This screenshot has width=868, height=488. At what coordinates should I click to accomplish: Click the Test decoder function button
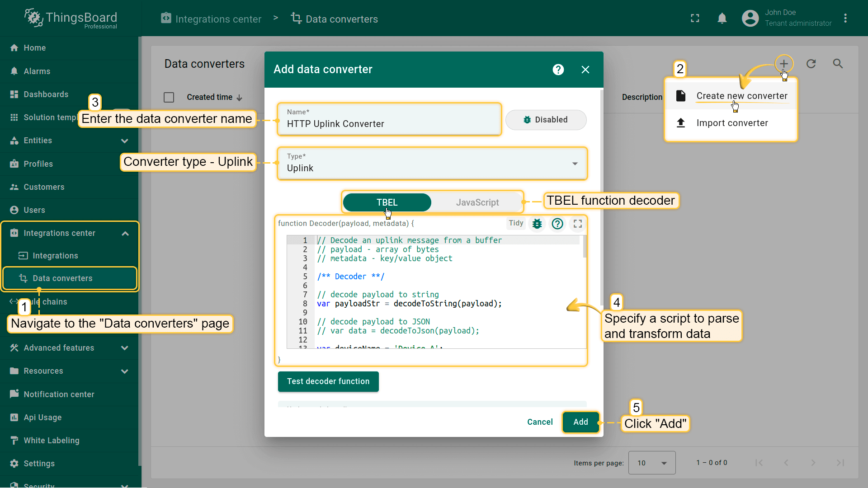[x=328, y=381]
